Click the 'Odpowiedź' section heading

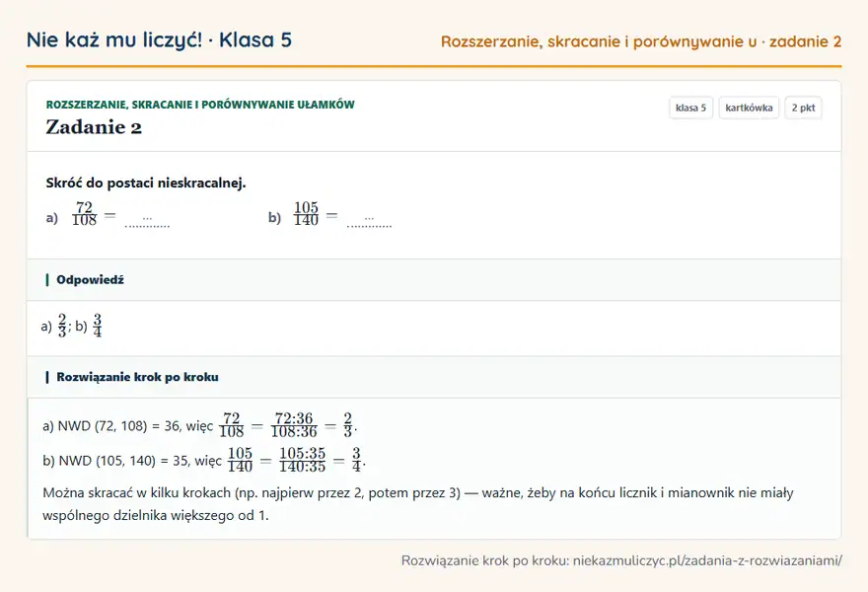point(90,279)
